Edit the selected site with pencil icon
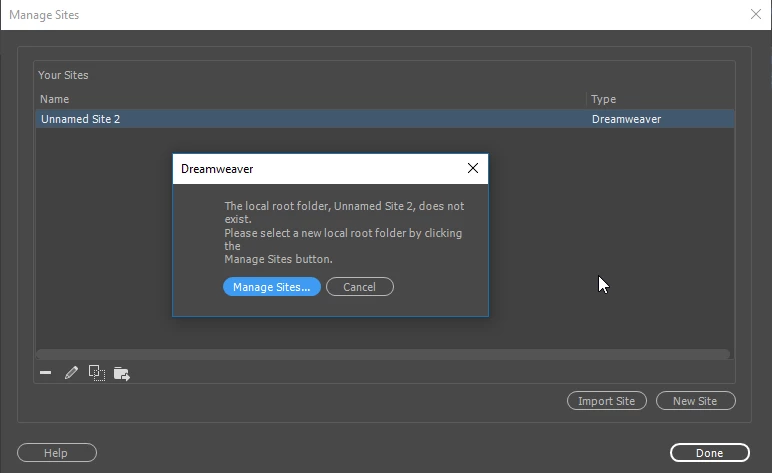 pos(71,373)
